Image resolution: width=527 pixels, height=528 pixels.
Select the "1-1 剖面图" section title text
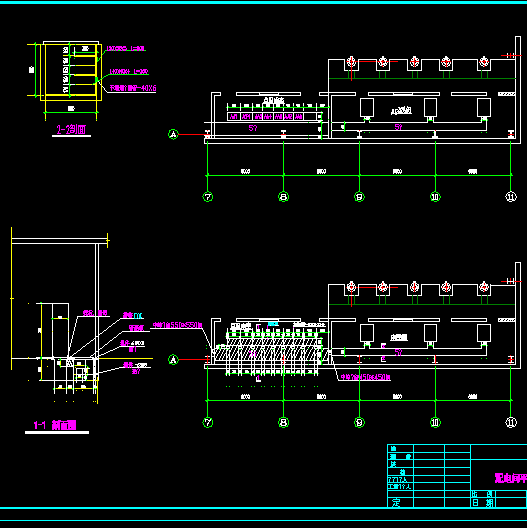(x=55, y=425)
